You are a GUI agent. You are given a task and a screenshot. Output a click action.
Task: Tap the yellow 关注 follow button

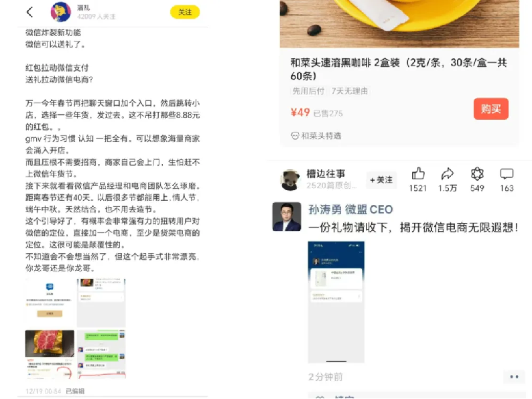click(x=185, y=12)
